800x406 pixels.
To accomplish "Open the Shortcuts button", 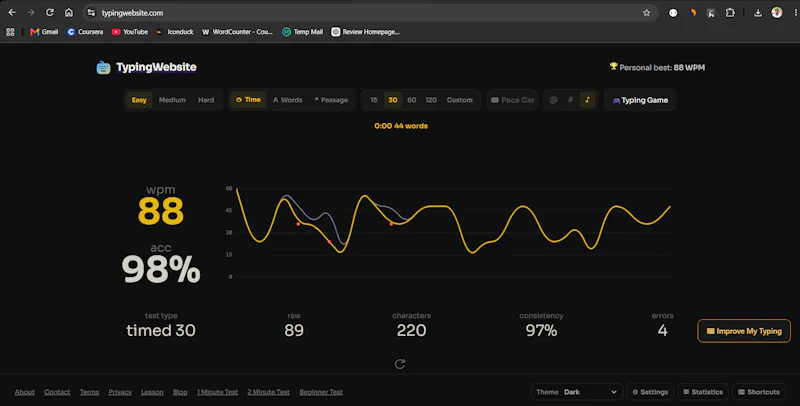I will click(759, 392).
